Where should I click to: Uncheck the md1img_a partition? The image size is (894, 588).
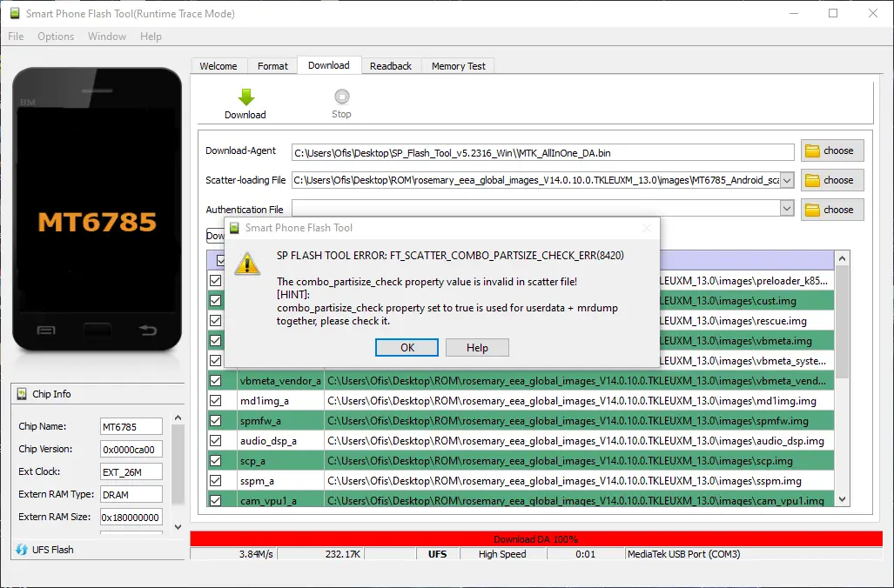pos(216,400)
